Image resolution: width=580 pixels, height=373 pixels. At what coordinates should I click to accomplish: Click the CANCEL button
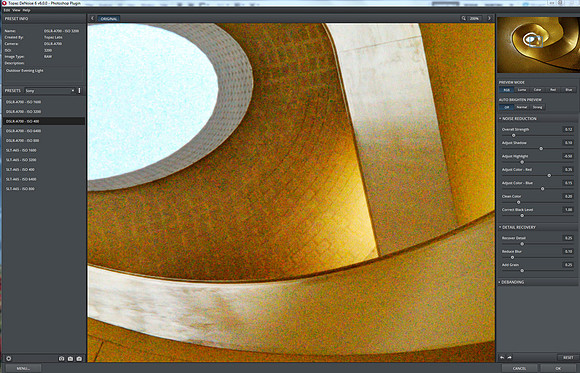(x=519, y=369)
